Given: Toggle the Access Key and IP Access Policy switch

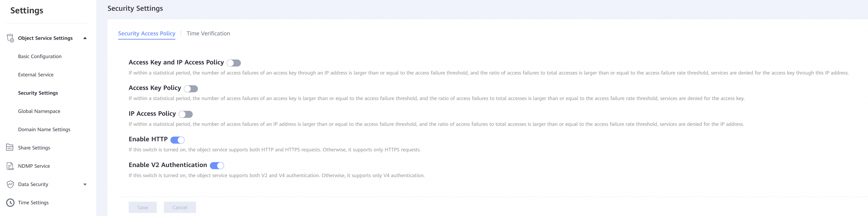Looking at the screenshot, I should point(234,63).
